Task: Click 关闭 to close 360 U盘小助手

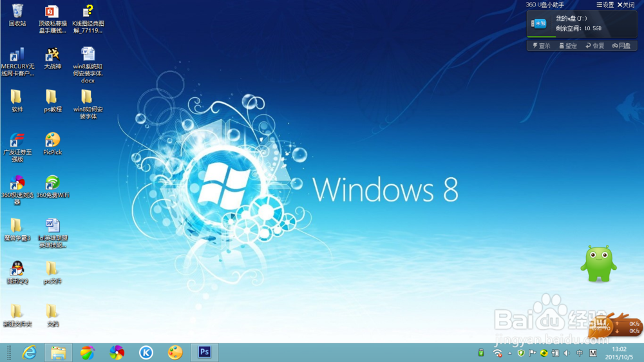Action: (626, 5)
